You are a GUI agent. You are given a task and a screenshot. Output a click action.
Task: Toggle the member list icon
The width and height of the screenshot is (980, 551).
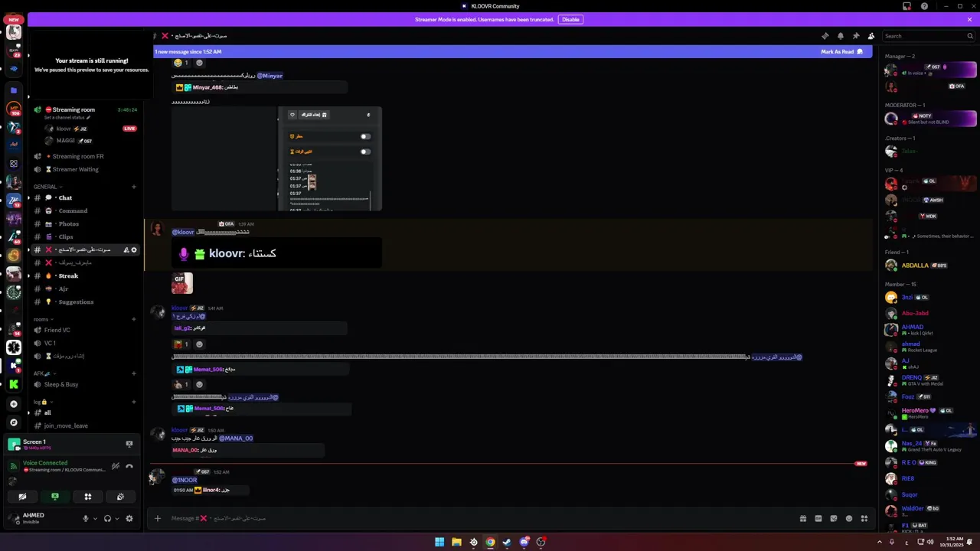tap(871, 36)
